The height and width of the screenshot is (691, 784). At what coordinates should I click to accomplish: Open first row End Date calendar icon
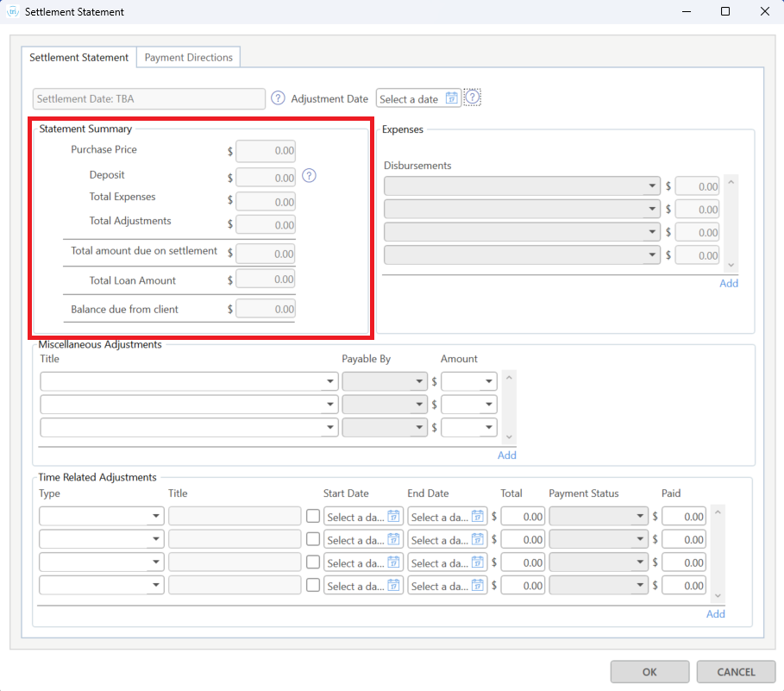[478, 517]
